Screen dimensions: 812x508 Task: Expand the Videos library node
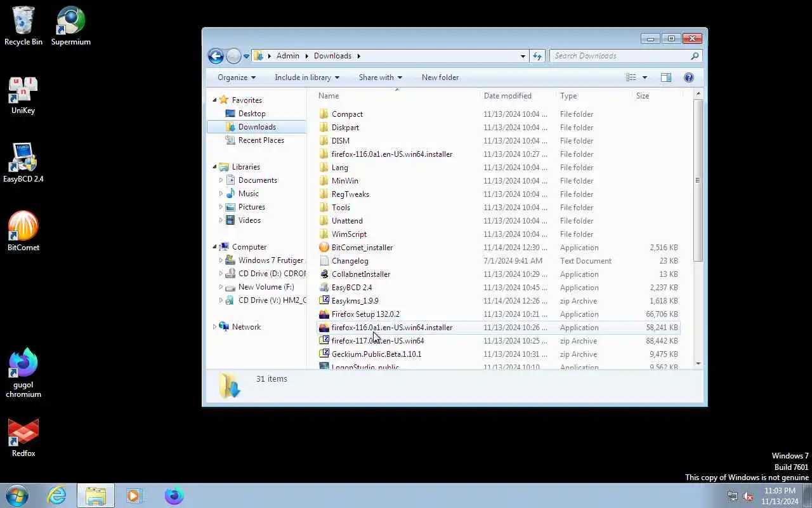[221, 220]
